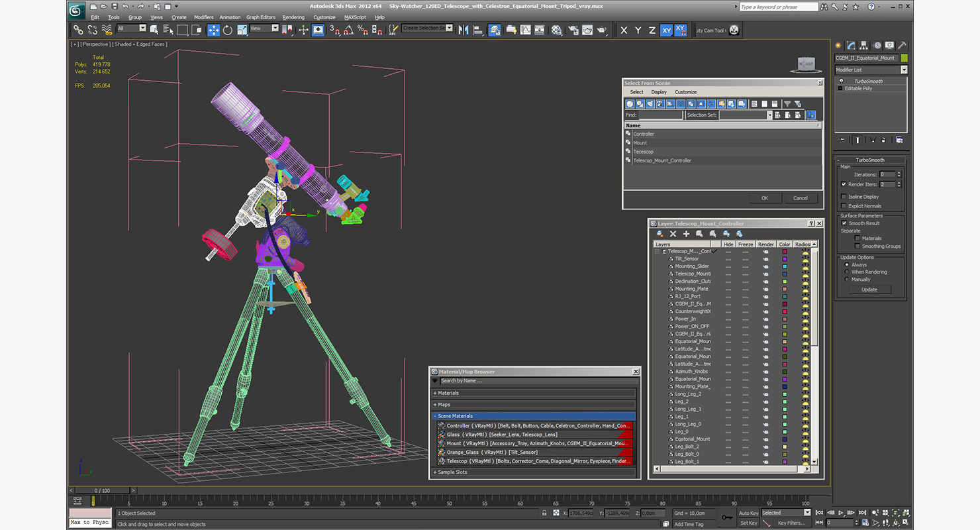Click the time slider 0 / 100 handle
Screen dimensions: 980x530
[x=101, y=491]
